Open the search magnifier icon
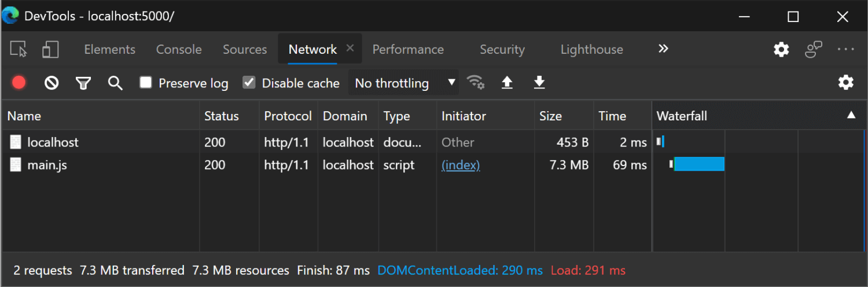The width and height of the screenshot is (868, 287). [x=115, y=83]
